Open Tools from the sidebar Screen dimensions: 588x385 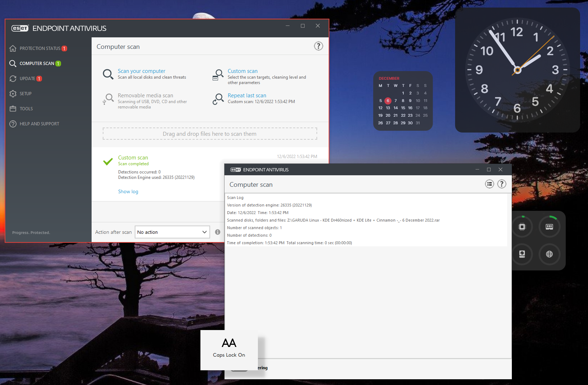tap(26, 109)
